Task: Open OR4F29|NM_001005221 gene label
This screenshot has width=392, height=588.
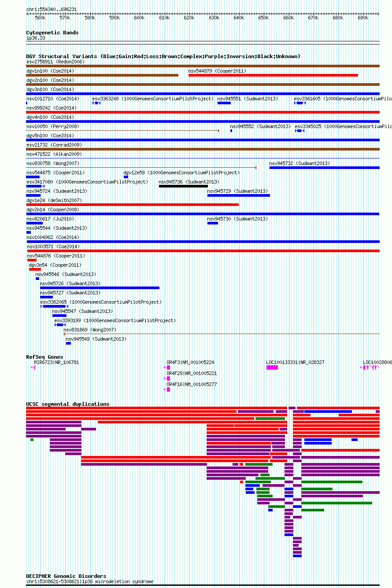Action: click(x=192, y=373)
